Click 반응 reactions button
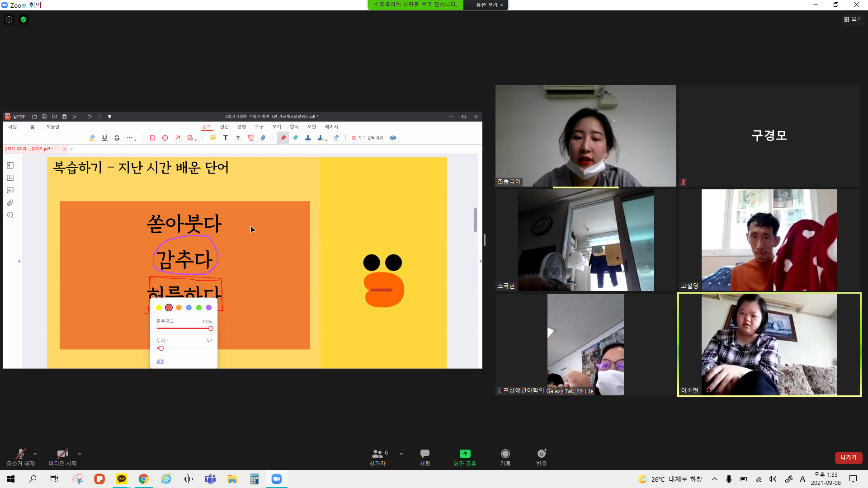This screenshot has width=868, height=488. [x=542, y=457]
